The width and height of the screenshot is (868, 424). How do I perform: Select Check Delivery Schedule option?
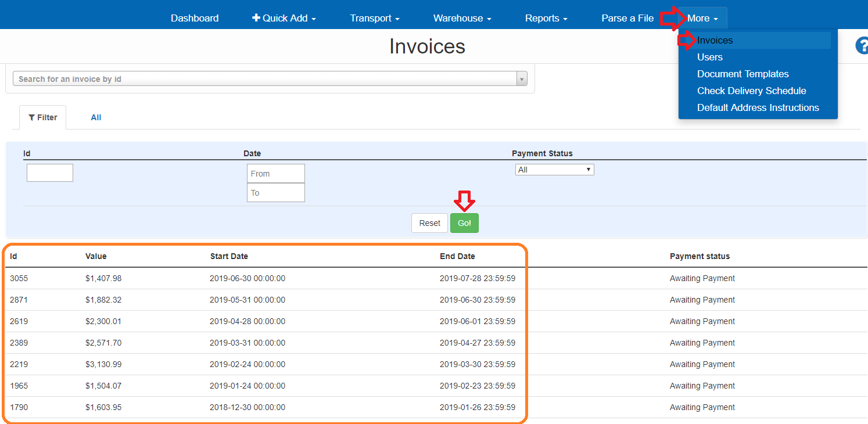pyautogui.click(x=751, y=91)
